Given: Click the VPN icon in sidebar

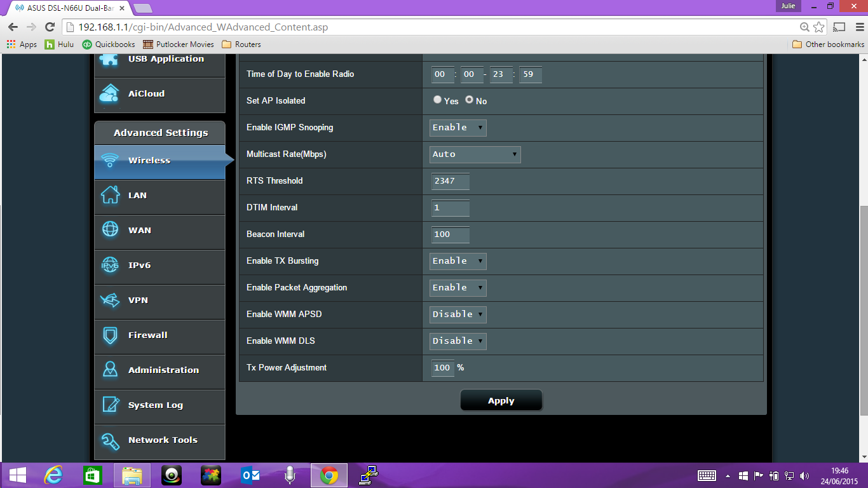Looking at the screenshot, I should 110,300.
